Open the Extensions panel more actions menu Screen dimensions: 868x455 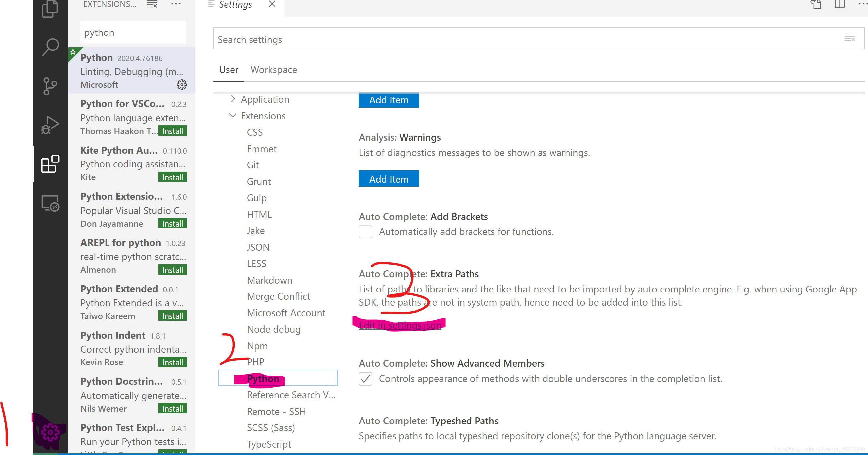pos(176,4)
